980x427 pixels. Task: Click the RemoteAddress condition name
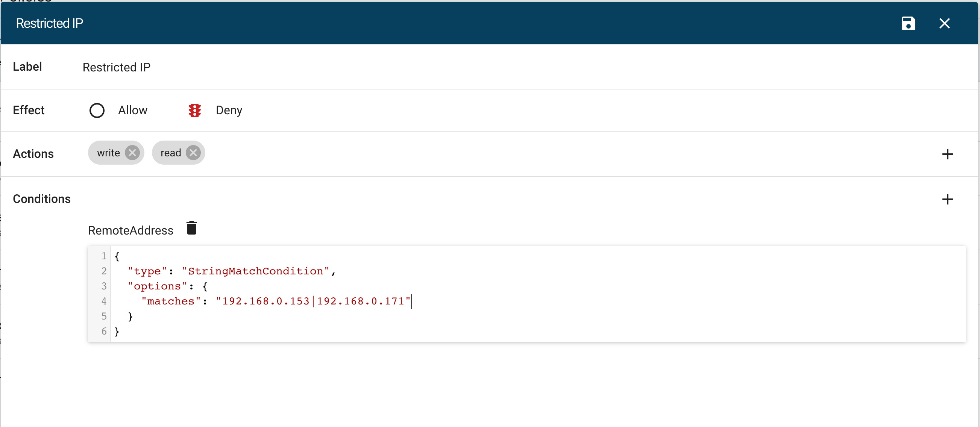(130, 230)
